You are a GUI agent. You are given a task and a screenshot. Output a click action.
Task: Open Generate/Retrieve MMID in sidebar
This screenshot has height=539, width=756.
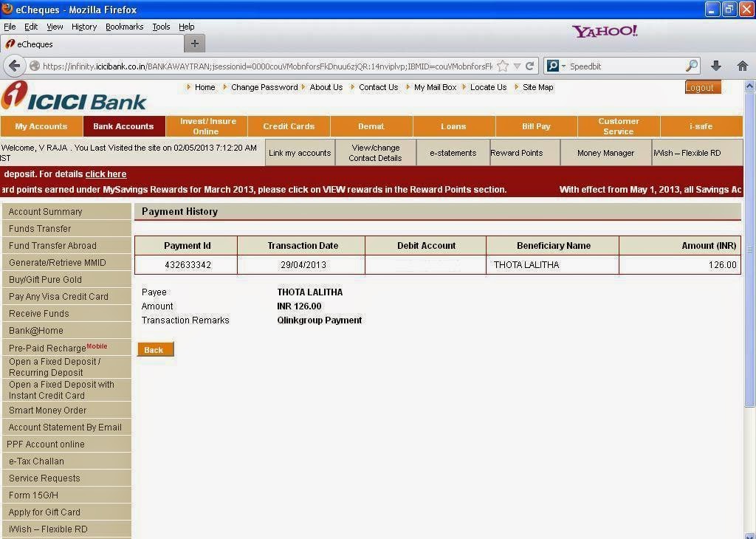66,262
